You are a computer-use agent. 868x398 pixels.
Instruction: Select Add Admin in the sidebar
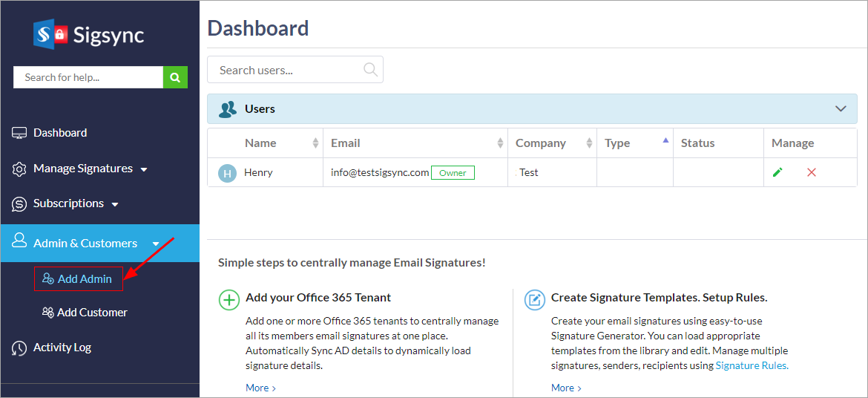click(79, 279)
